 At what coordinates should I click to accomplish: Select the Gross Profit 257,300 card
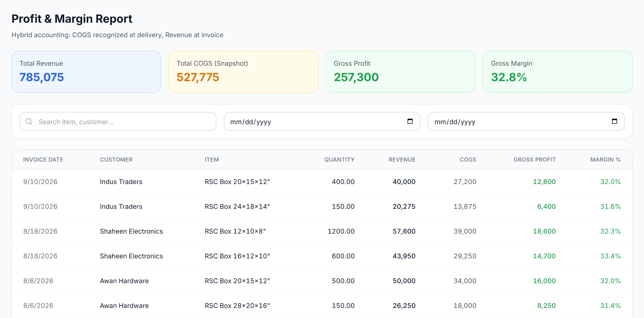click(400, 72)
